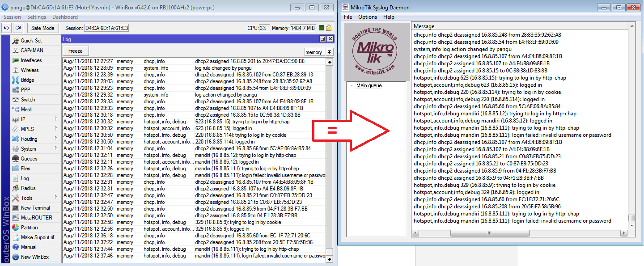The height and width of the screenshot is (266, 644).
Task: Expand the Tools submenu arrow
Action: tap(56, 198)
